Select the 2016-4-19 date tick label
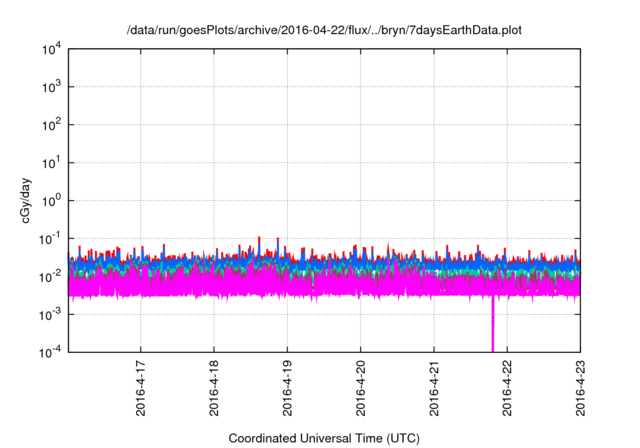 [x=287, y=388]
